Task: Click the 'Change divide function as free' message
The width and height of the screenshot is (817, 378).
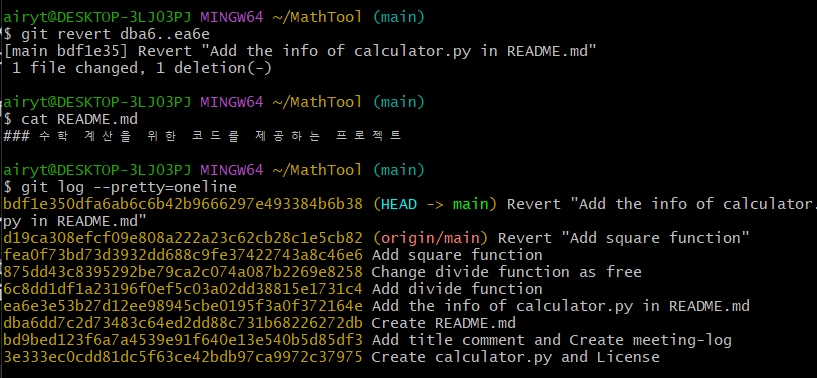Action: tap(506, 272)
